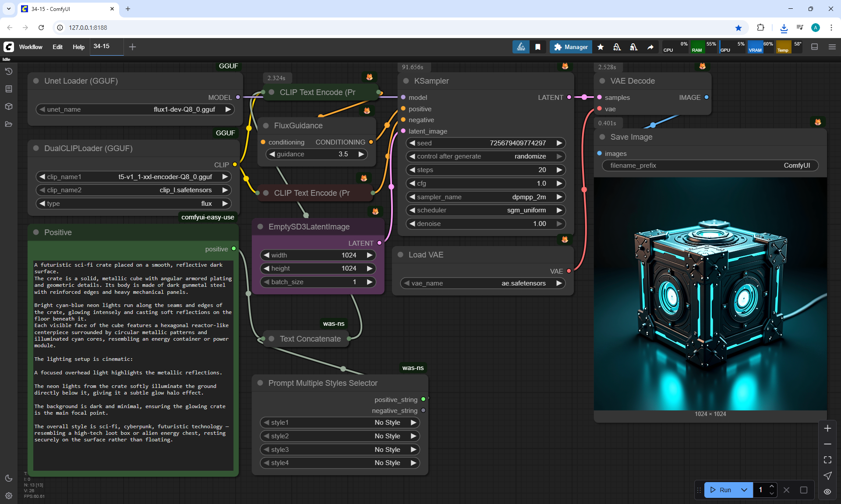Click the star favorites icon beside Manager
Screen dimensions: 841x504
(x=601, y=47)
